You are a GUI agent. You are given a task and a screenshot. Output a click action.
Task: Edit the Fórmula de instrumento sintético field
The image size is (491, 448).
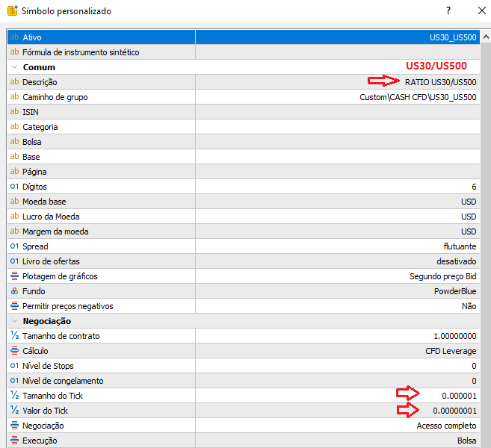point(337,52)
